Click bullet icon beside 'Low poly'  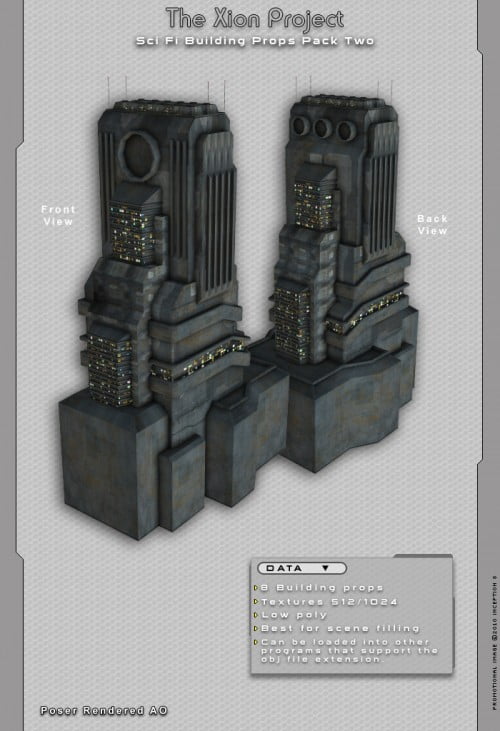click(256, 615)
